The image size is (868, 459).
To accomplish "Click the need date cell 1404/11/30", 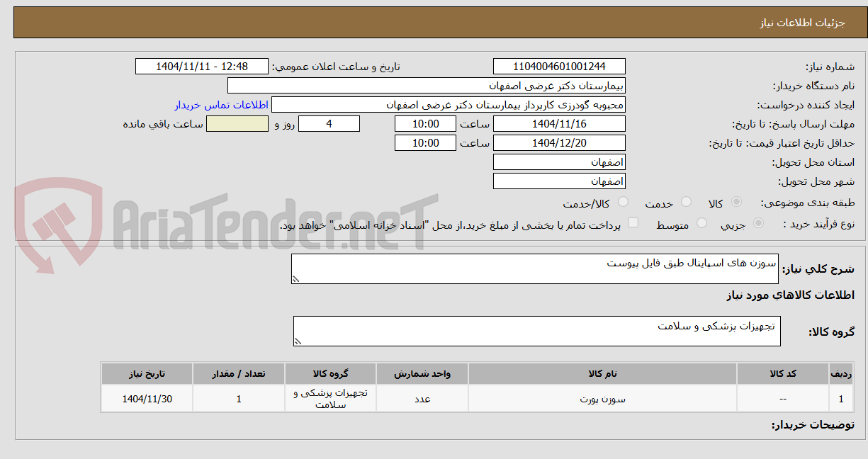I will 147,399.
